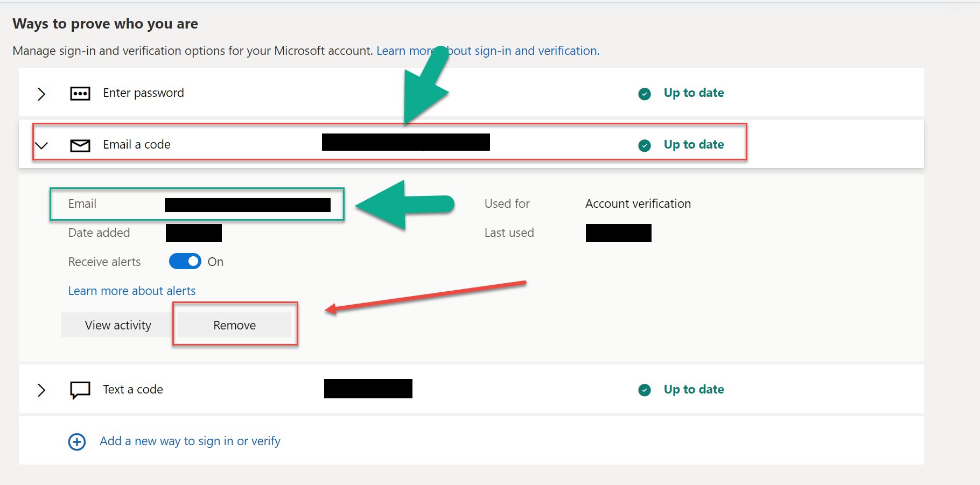Click the speech bubble icon for Text a code
Viewport: 980px width, 485px height.
tap(80, 390)
